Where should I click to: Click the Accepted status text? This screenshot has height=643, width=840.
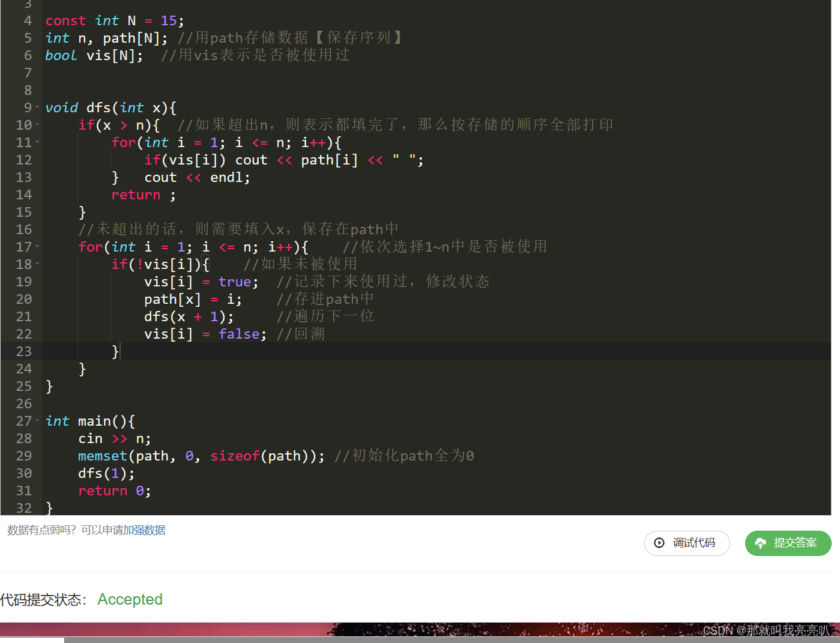click(130, 599)
